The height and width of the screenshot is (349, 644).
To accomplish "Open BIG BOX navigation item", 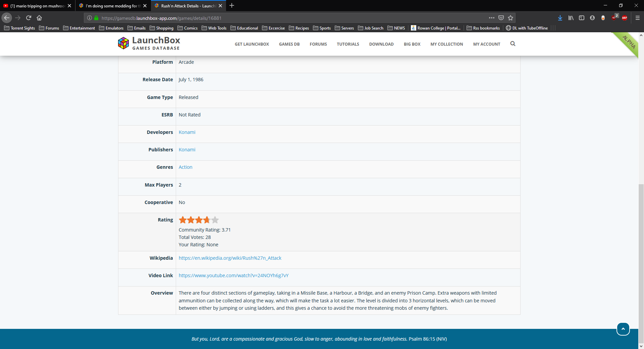I will (412, 44).
